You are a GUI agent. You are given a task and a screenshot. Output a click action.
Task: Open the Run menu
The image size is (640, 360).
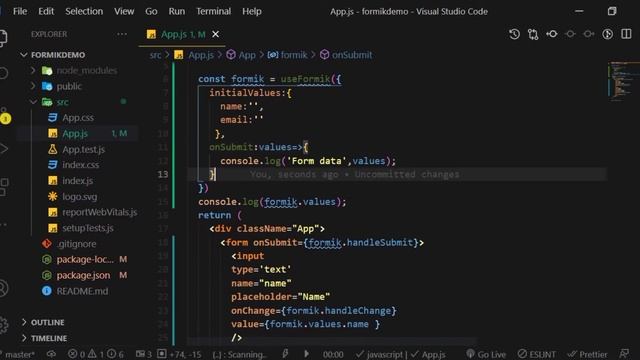176,11
